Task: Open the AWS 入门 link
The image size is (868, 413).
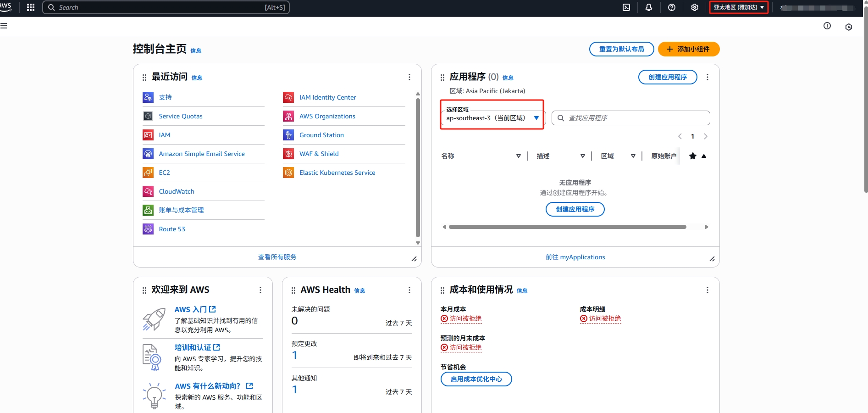Action: (x=195, y=310)
